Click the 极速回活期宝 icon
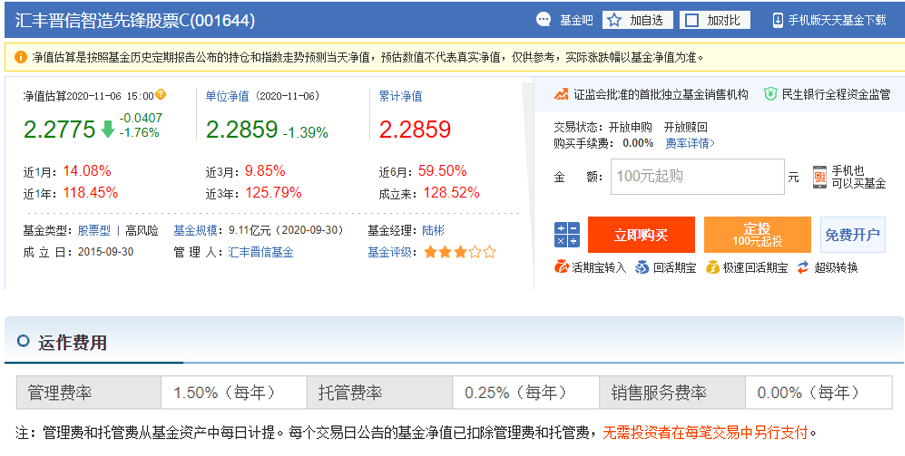 (x=712, y=267)
